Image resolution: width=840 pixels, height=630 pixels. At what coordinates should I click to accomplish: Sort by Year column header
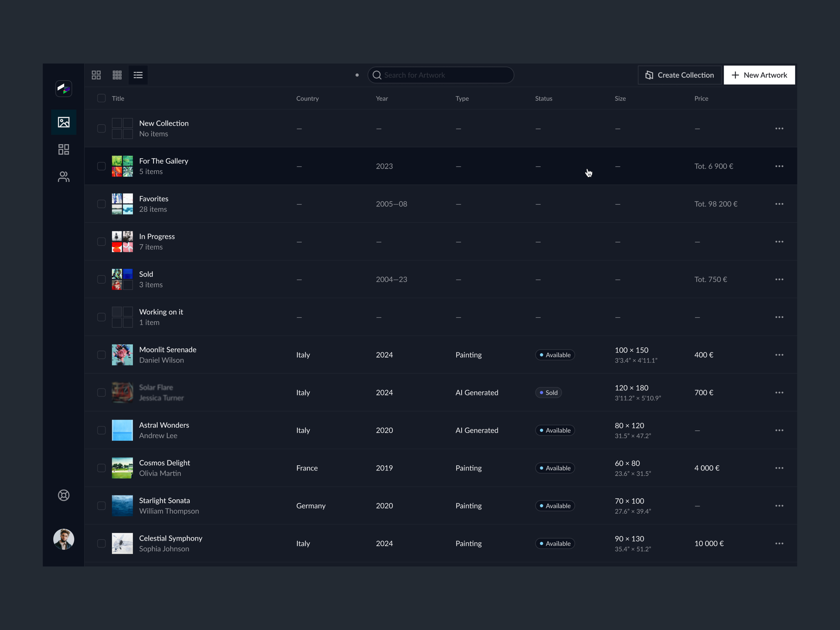point(382,98)
